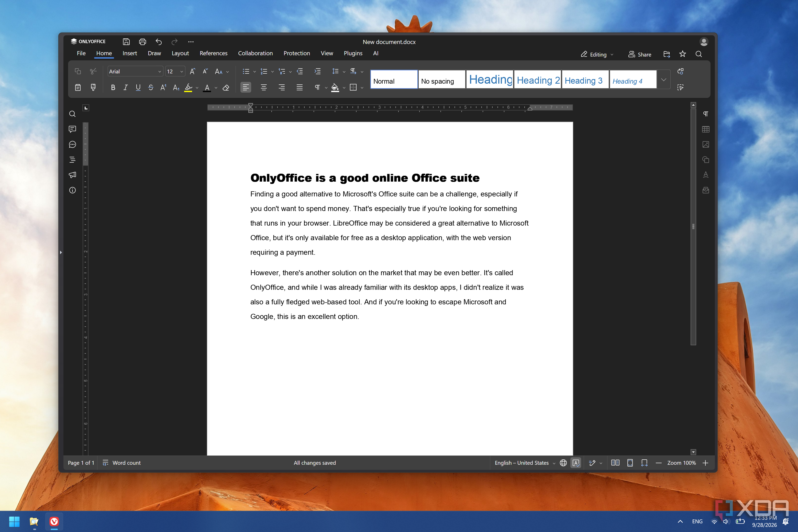Increase indent
The image size is (798, 532).
(317, 71)
